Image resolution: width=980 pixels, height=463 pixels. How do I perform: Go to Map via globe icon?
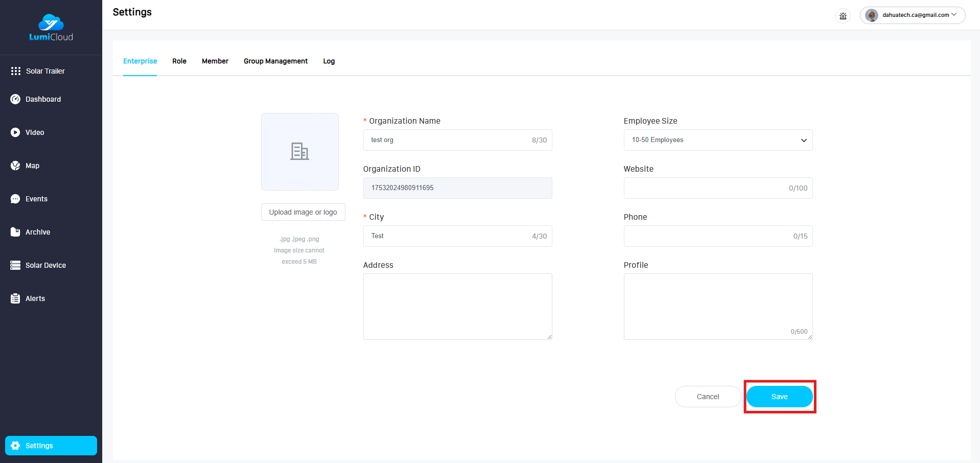15,166
